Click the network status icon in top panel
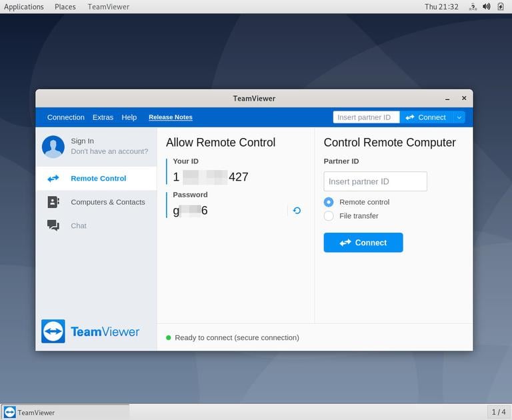 473,7
